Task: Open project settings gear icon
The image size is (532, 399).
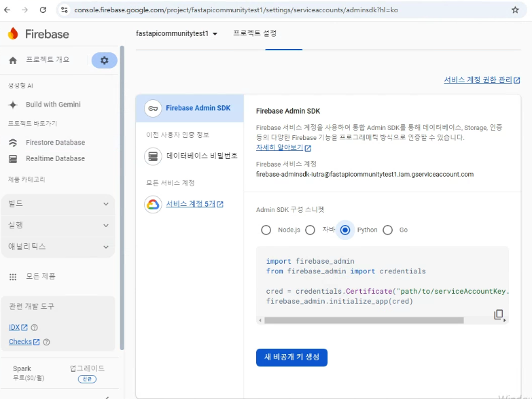Action: 105,60
